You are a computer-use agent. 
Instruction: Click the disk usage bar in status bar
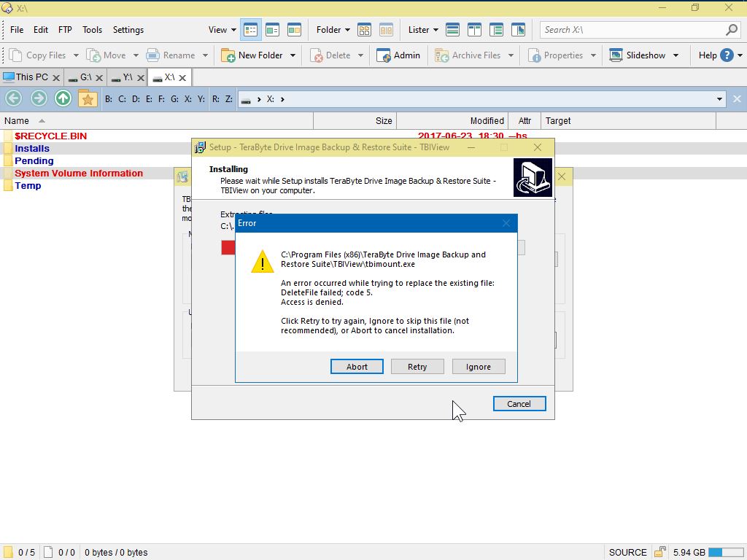coord(725,553)
